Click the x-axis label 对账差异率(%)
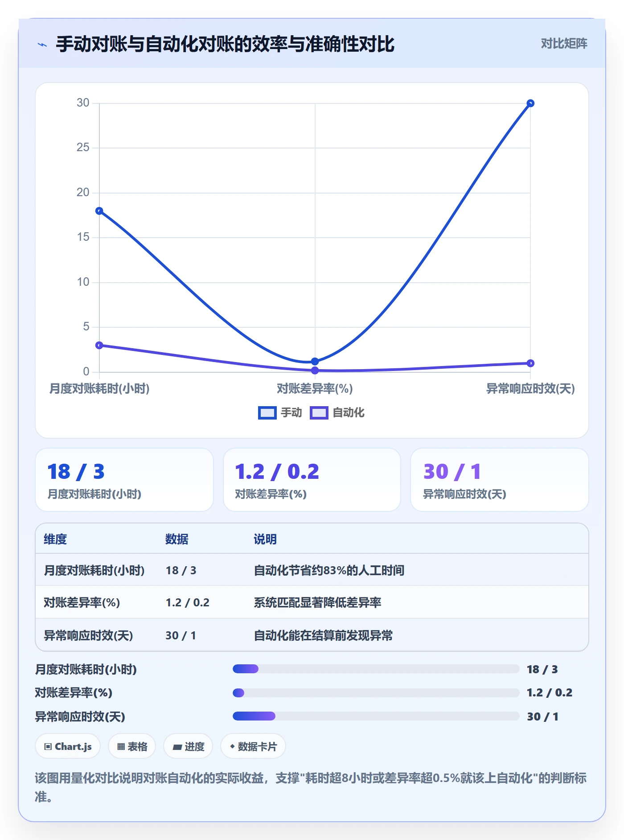The width and height of the screenshot is (624, 840). pyautogui.click(x=315, y=389)
